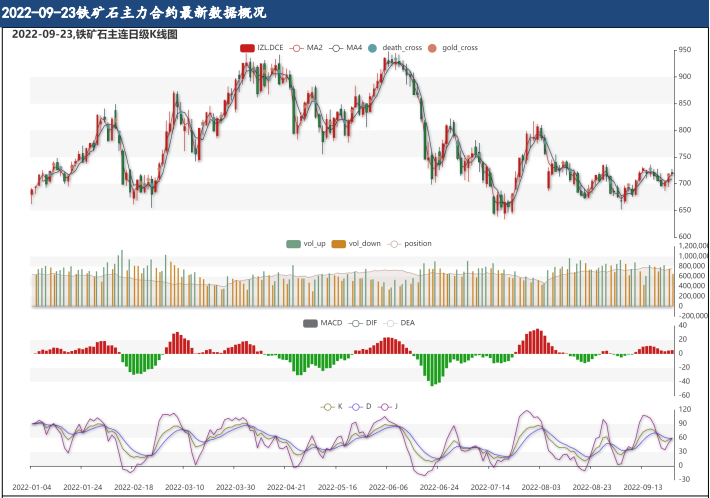Toggle the J line in KDJ legend
The width and height of the screenshot is (710, 498).
click(x=385, y=407)
